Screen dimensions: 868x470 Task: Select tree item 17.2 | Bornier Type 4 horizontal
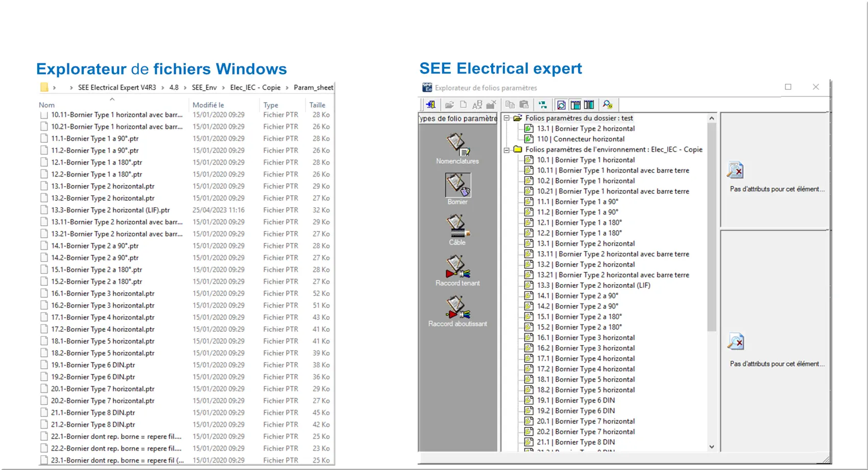coord(586,369)
